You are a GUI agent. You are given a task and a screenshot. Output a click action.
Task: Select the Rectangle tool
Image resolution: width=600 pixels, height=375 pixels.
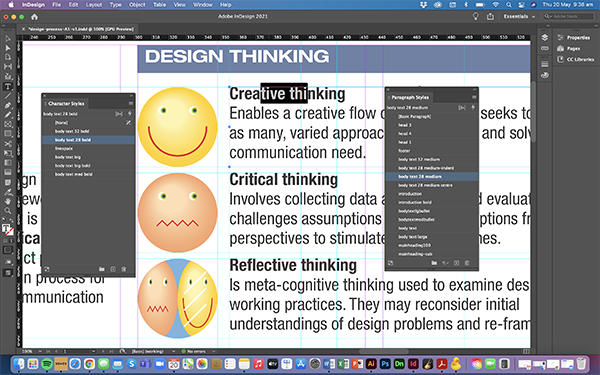pos(8,134)
